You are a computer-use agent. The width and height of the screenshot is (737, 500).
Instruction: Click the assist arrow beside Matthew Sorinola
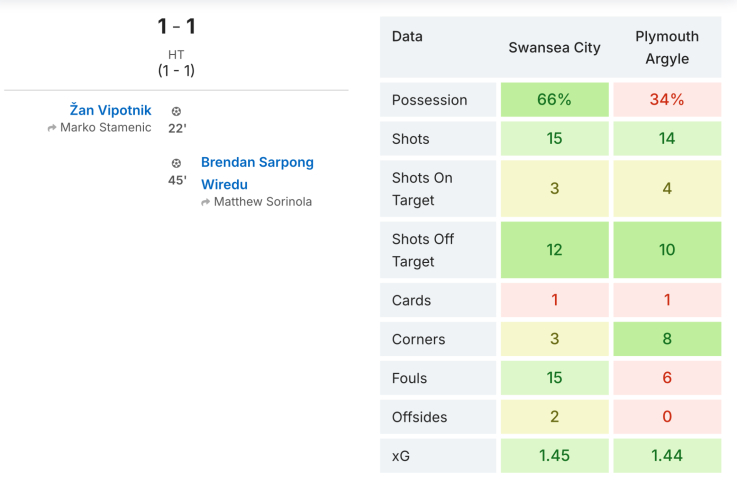(x=206, y=202)
